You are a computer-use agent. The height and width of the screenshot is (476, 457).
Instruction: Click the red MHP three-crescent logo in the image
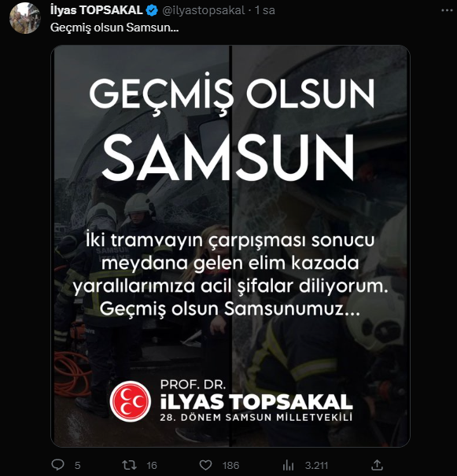(131, 401)
